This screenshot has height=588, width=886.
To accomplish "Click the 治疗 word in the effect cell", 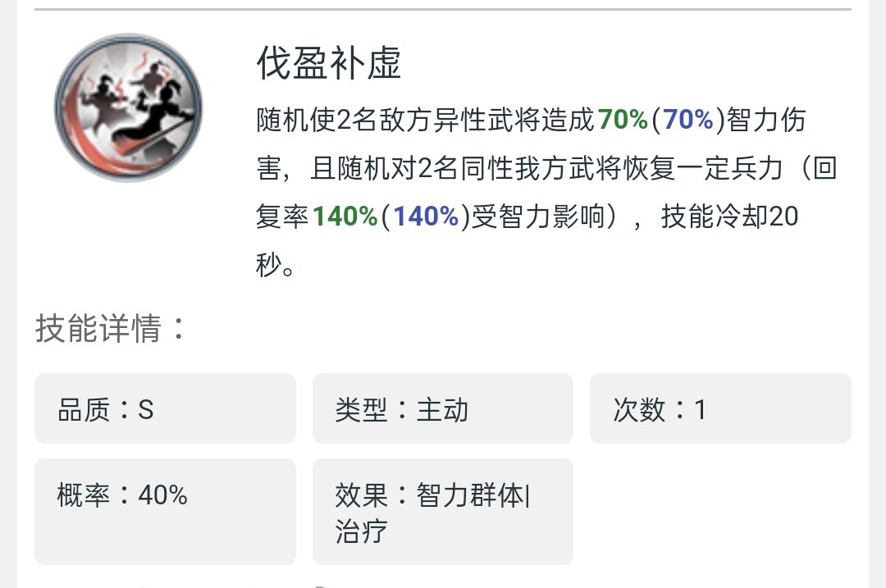I will (361, 531).
